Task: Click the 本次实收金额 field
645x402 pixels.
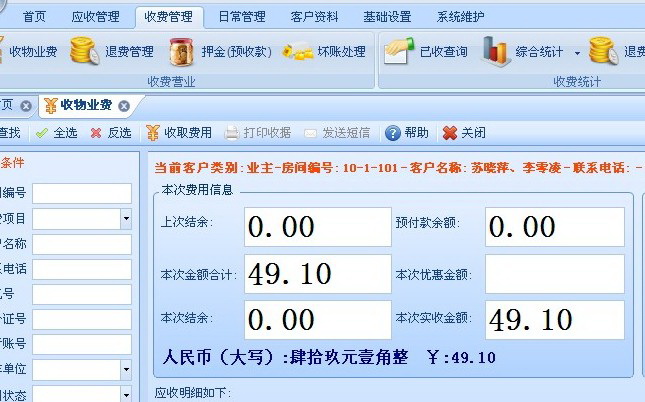Action: [x=555, y=320]
